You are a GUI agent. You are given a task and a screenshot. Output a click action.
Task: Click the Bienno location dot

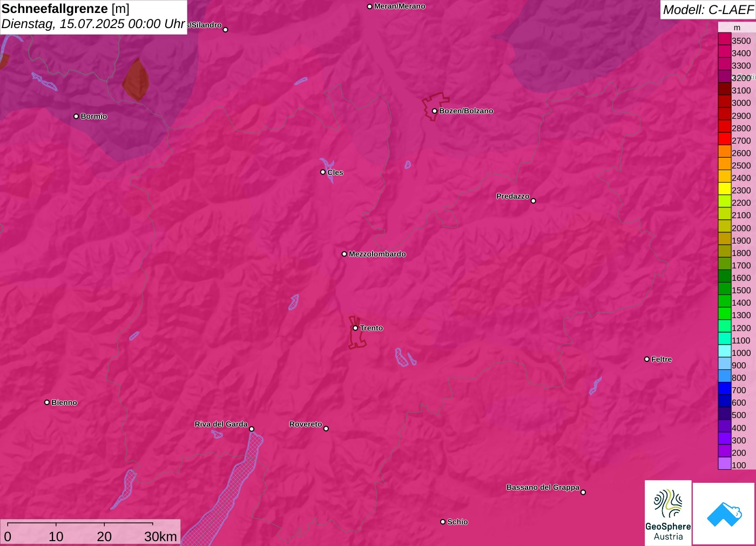pos(47,402)
